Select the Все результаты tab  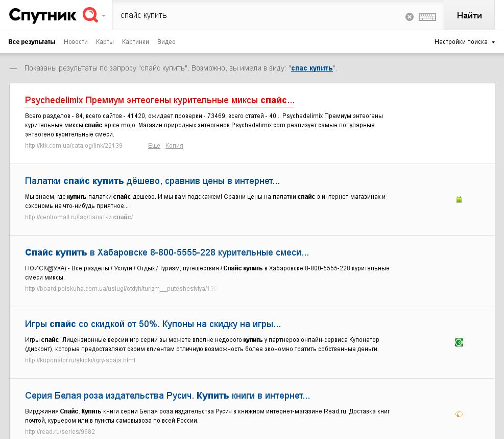pos(32,42)
